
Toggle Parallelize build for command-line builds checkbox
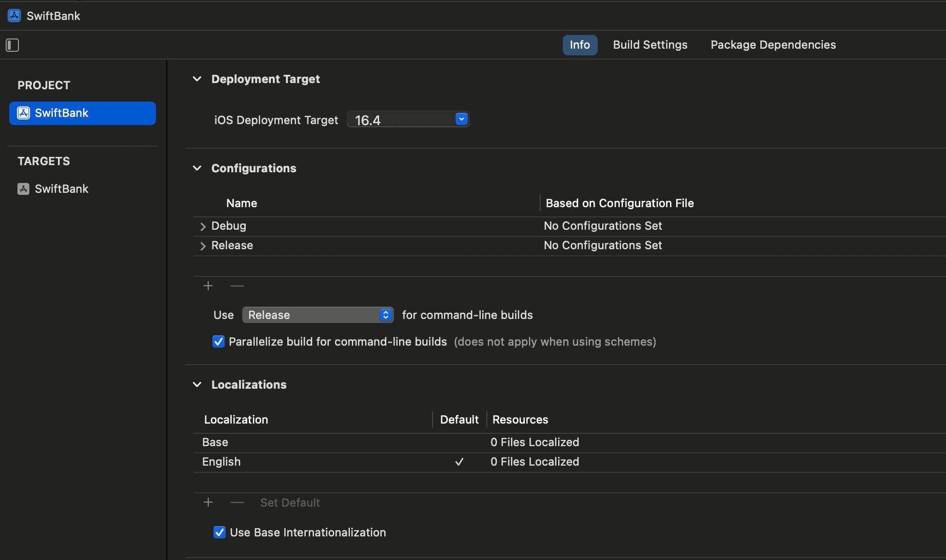(219, 342)
